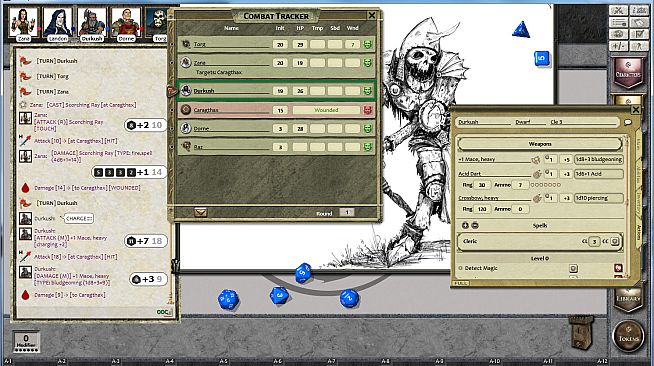654x366 pixels.
Task: Open the Characters shield sidebar button
Action: tap(628, 73)
